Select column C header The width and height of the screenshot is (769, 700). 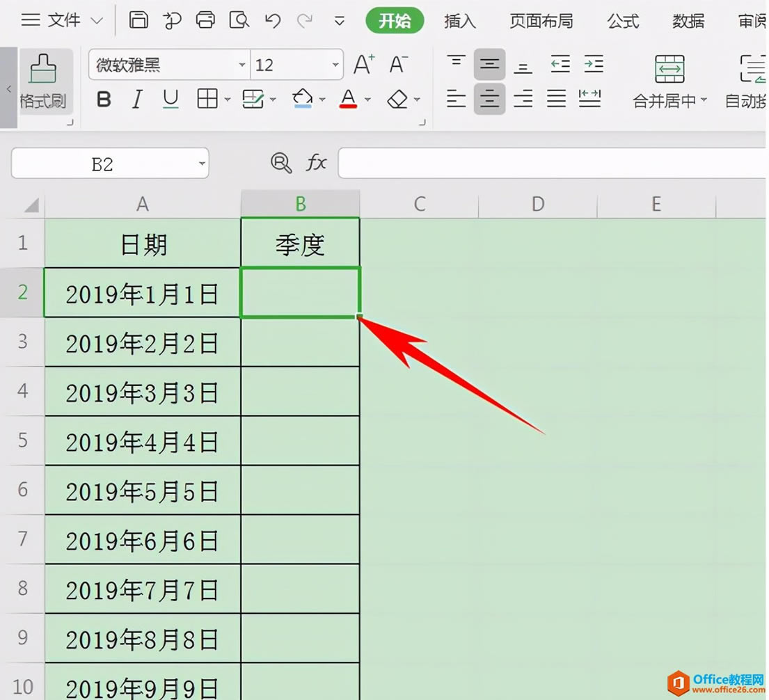420,204
